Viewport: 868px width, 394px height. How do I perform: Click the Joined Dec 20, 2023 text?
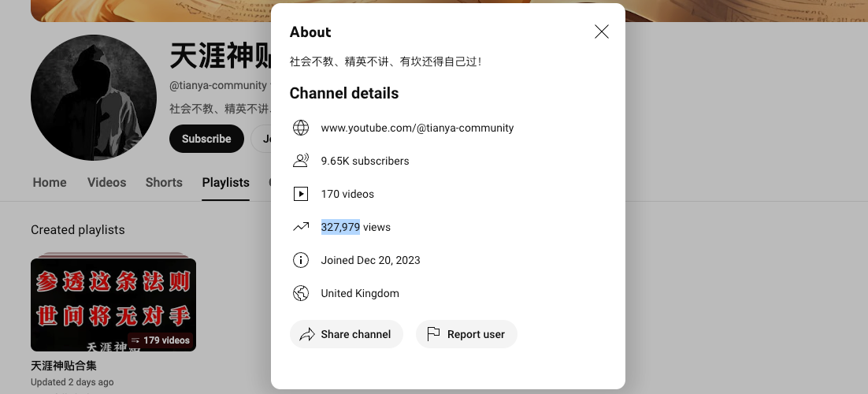click(x=370, y=260)
